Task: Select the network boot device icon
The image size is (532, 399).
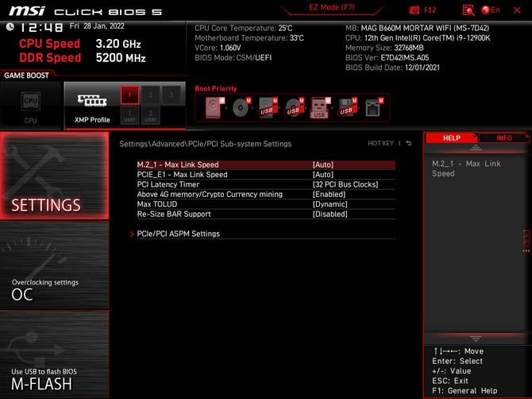Action: (x=373, y=107)
